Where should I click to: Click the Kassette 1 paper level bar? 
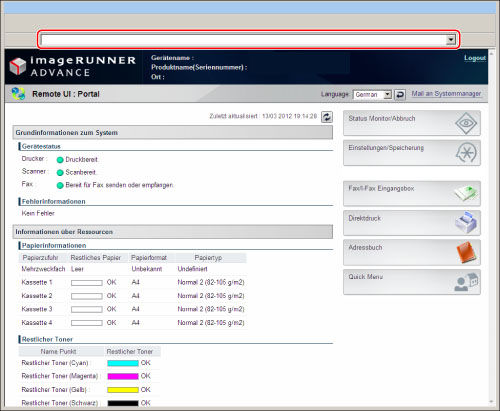(87, 283)
